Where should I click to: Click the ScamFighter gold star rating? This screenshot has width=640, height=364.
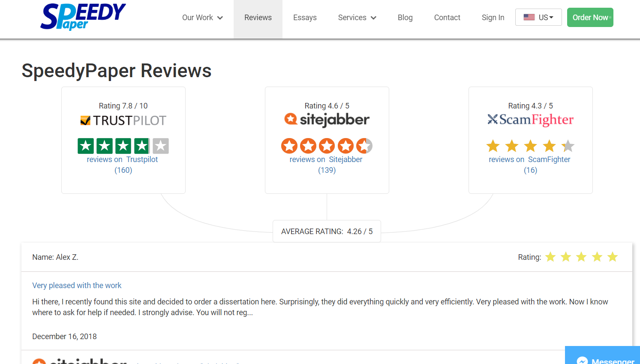[x=530, y=146]
